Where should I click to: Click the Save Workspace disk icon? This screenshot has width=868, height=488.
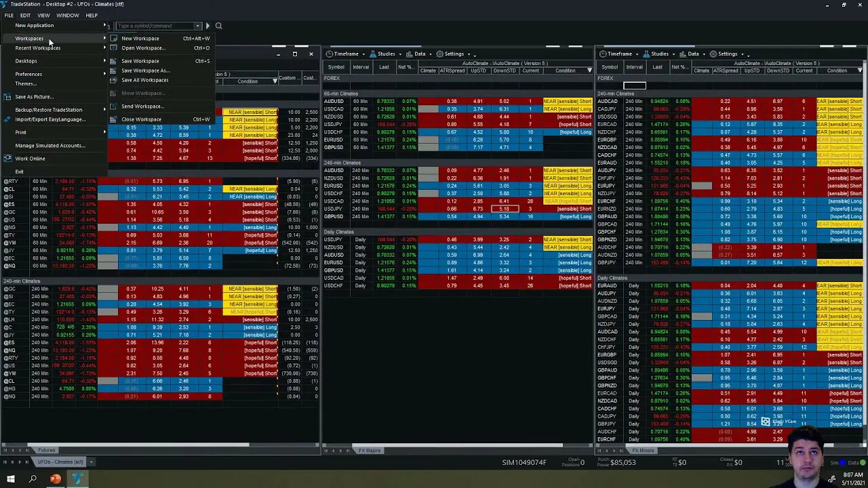coord(115,61)
